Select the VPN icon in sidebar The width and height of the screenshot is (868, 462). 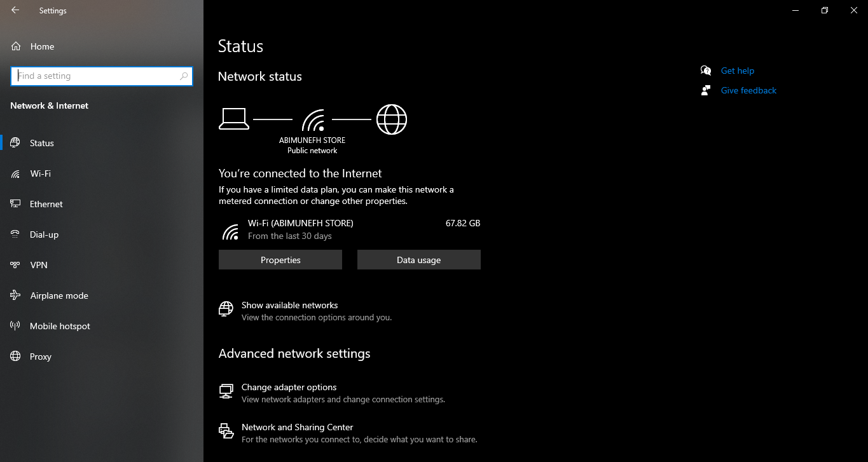click(15, 265)
